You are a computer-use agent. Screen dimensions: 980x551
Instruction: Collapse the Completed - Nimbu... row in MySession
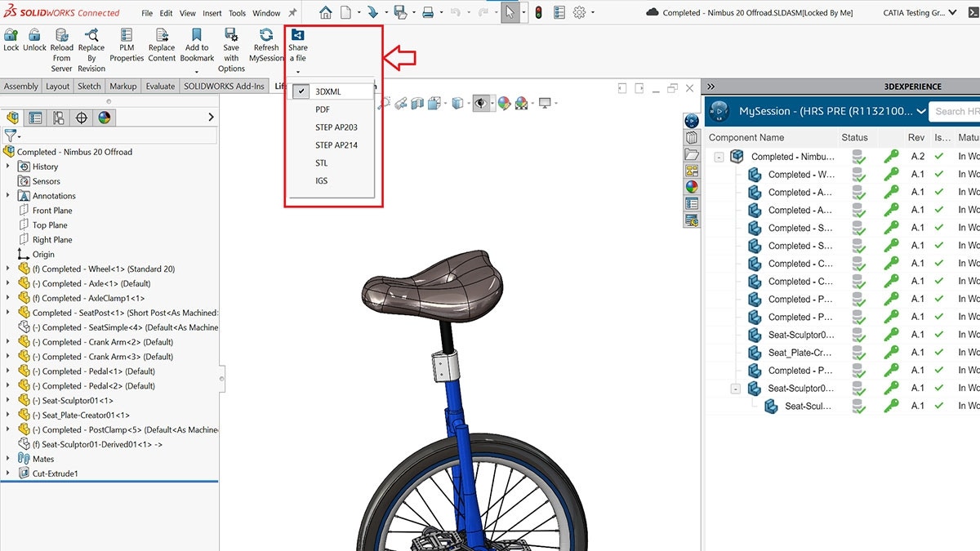(719, 157)
